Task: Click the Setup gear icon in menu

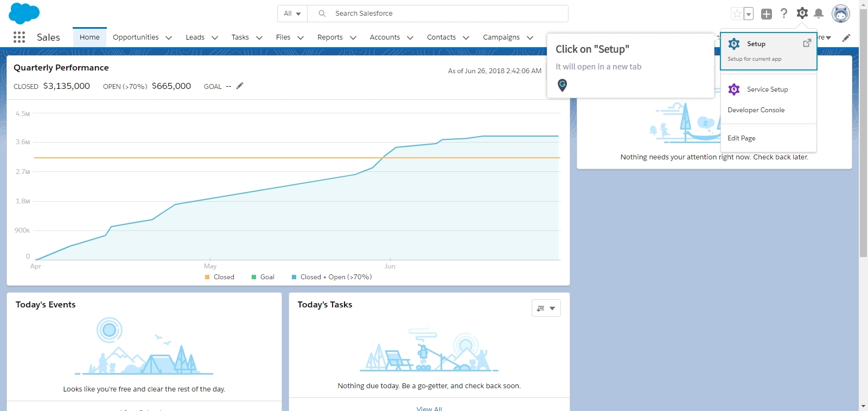Action: [x=734, y=44]
